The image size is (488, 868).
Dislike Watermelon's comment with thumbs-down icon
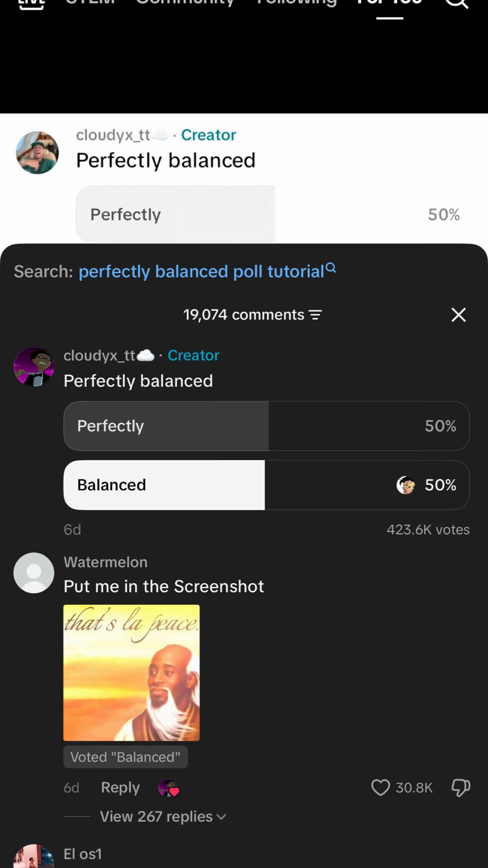click(461, 787)
